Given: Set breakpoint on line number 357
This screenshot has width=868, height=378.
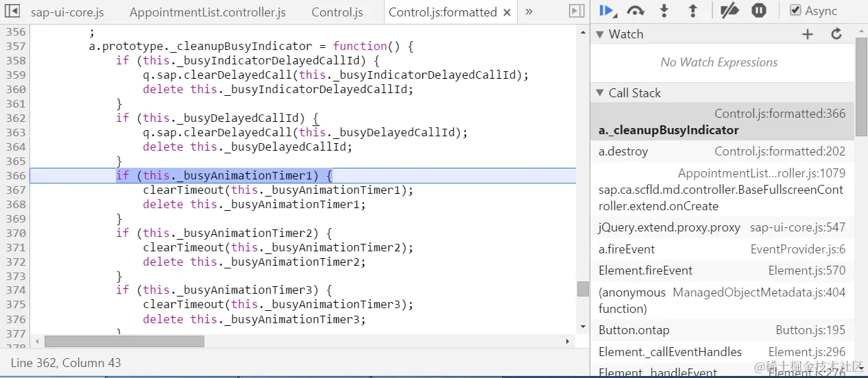Looking at the screenshot, I should tap(15, 47).
